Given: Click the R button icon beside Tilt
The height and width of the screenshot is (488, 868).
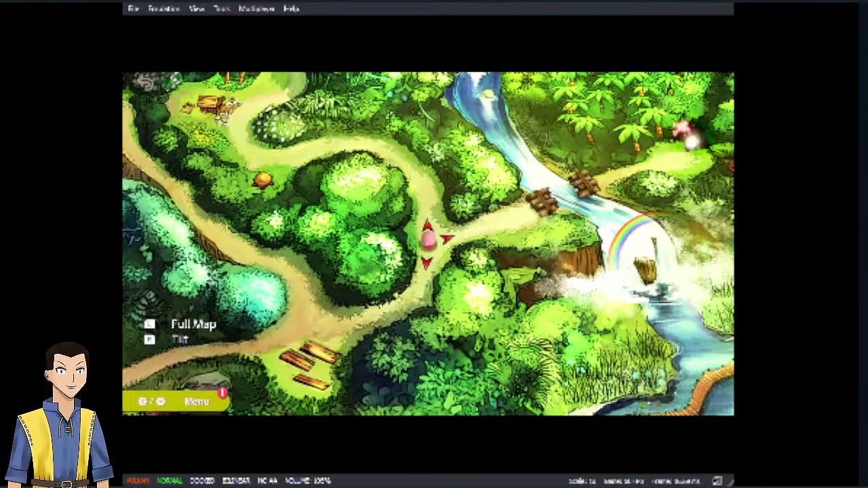Looking at the screenshot, I should [x=150, y=339].
